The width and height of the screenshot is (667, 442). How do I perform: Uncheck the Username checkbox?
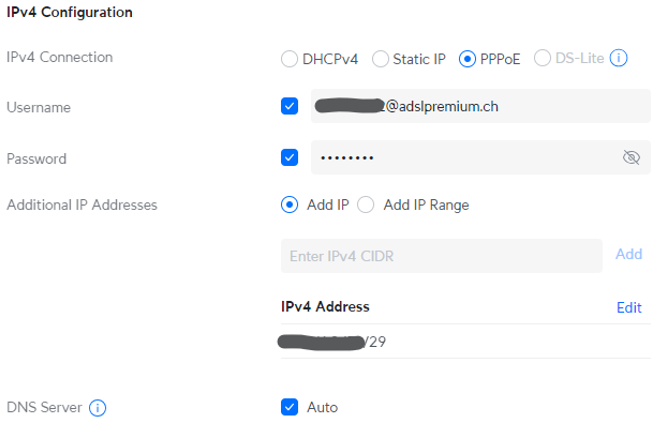(x=289, y=106)
